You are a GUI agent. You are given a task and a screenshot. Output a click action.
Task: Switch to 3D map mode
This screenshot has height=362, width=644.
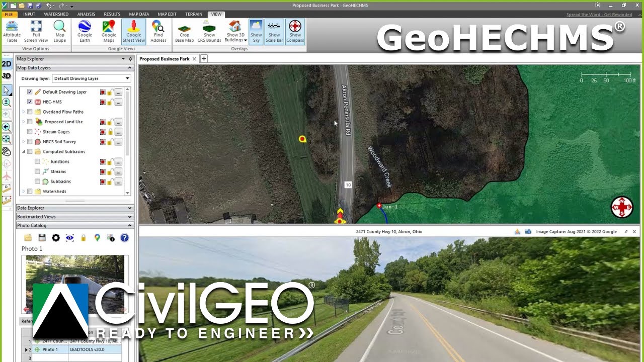7,76
